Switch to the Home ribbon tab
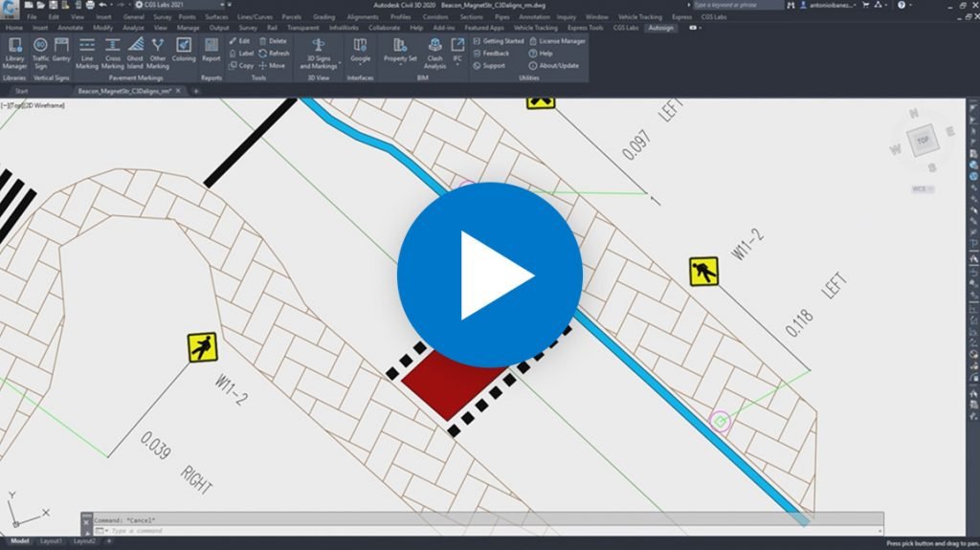Screen dimensions: 980x550 pos(13,28)
